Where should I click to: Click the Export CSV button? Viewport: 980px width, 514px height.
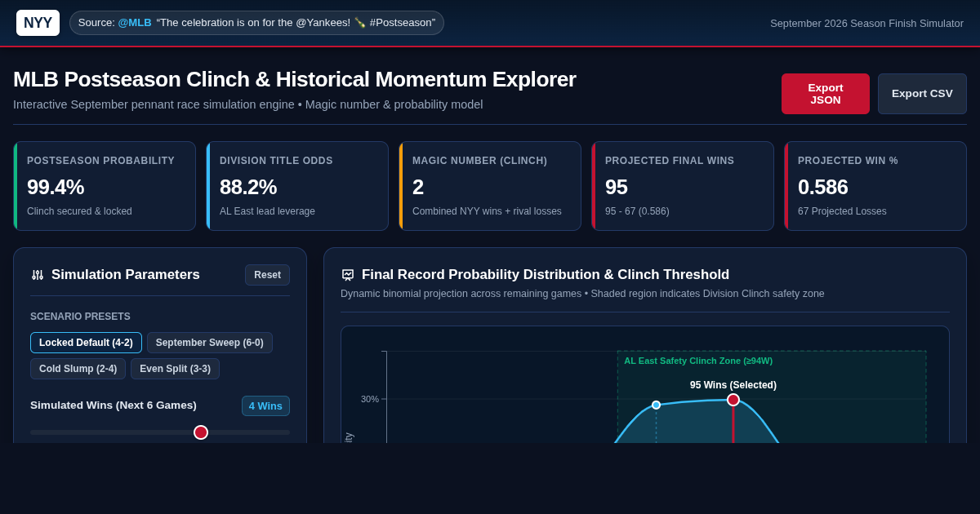(x=922, y=94)
